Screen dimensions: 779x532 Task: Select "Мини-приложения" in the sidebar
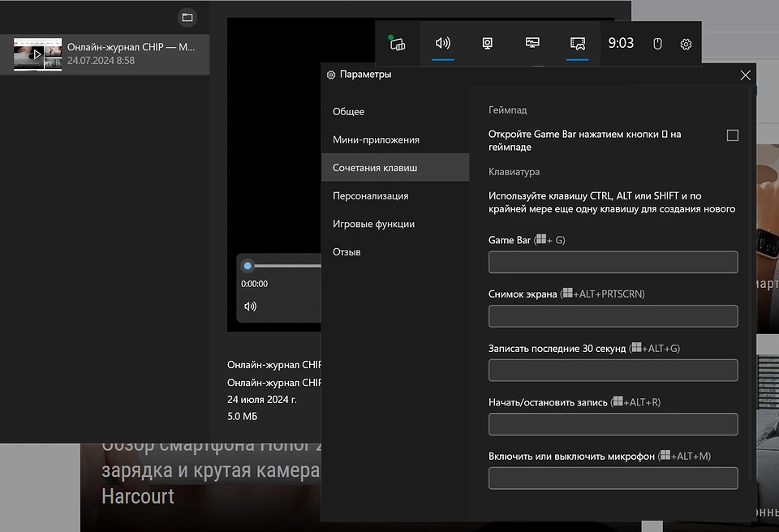coord(376,139)
